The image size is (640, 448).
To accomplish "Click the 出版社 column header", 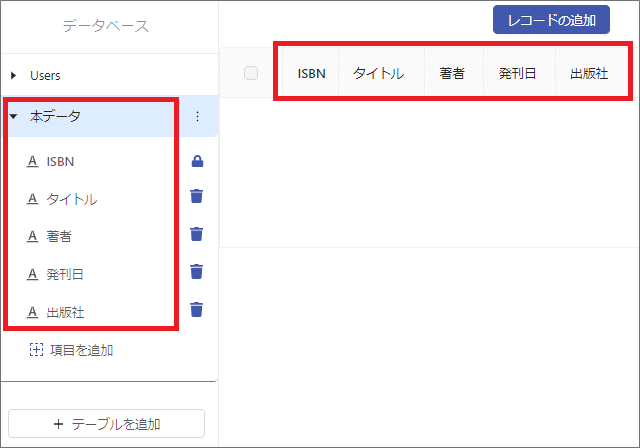I will (x=589, y=73).
